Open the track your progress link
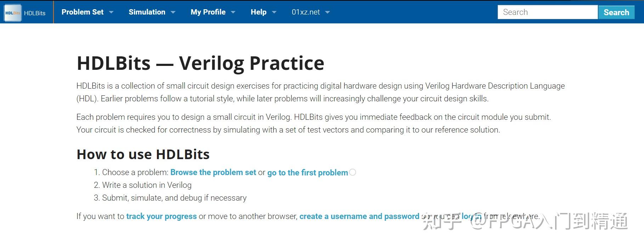The image size is (644, 247). (161, 217)
